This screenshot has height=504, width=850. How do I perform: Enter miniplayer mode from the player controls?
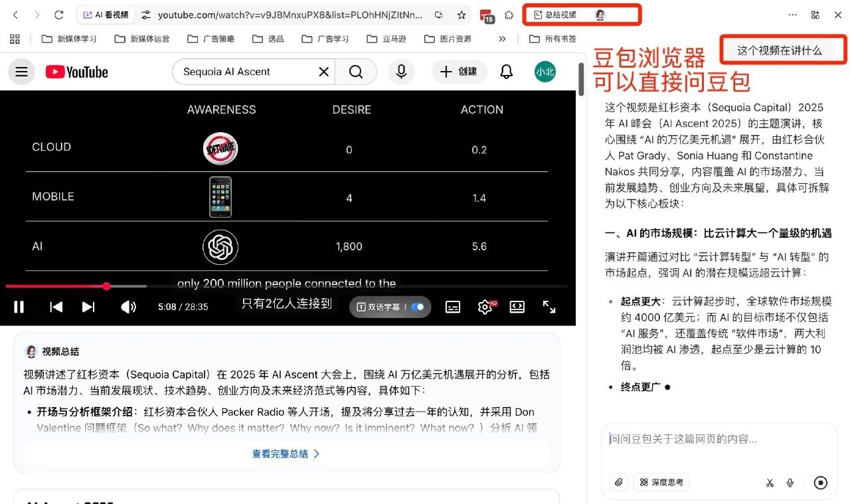click(517, 307)
